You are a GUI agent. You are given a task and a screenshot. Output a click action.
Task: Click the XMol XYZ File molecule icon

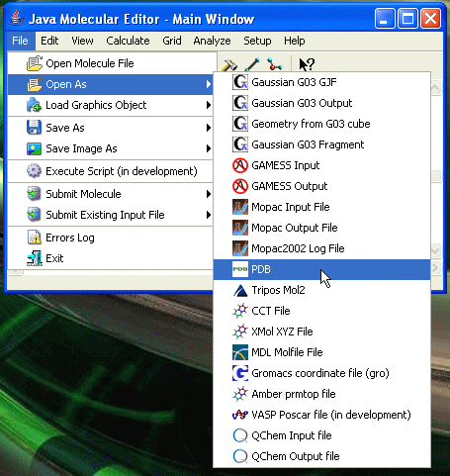(240, 332)
